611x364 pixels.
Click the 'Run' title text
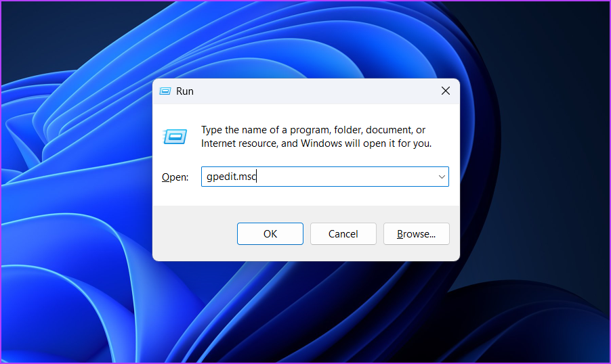click(185, 91)
